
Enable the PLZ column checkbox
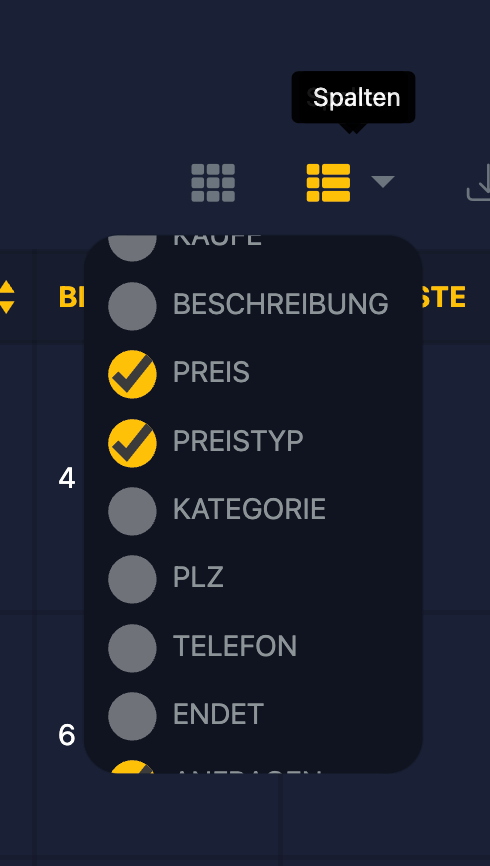coord(132,579)
